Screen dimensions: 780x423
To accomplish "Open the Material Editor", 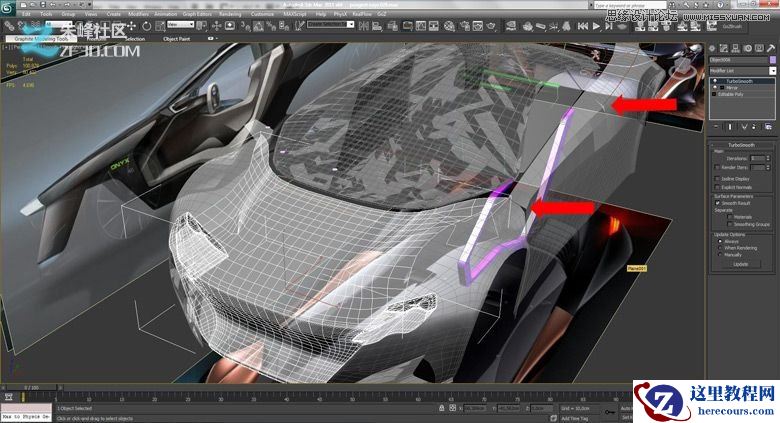I will 449,26.
